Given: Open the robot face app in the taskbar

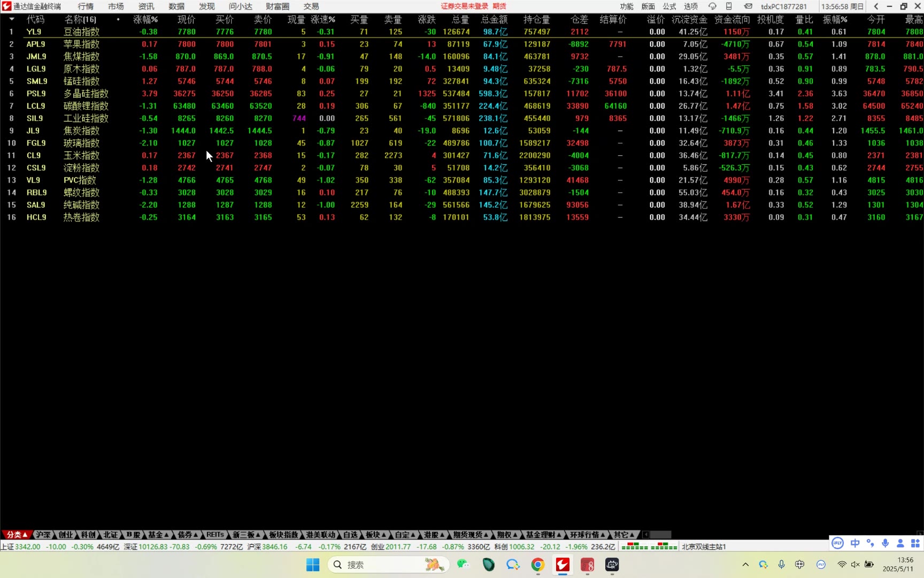Looking at the screenshot, I should 612,565.
